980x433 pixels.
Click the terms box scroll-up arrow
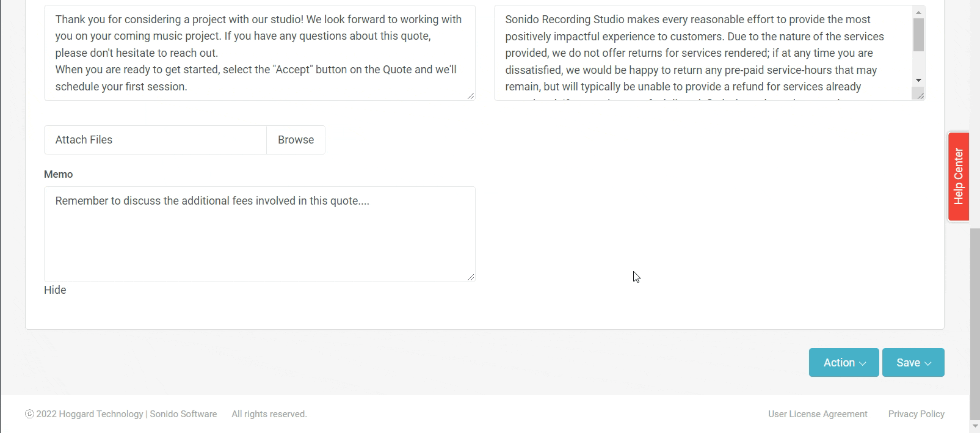point(918,13)
